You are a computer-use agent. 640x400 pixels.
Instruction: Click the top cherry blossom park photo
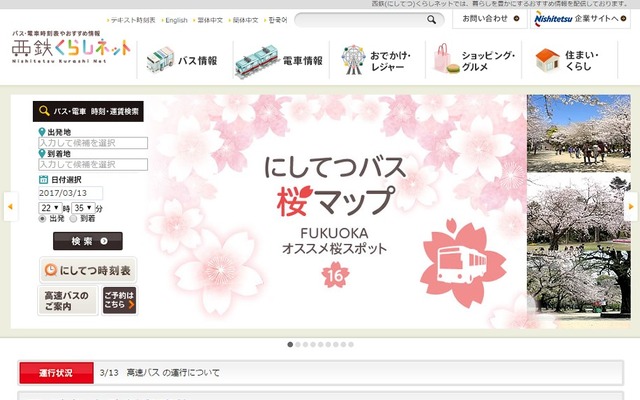(579, 133)
